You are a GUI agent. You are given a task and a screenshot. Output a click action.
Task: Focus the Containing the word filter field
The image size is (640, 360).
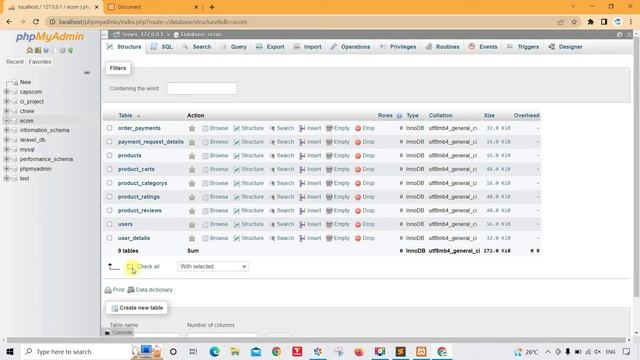click(x=202, y=89)
